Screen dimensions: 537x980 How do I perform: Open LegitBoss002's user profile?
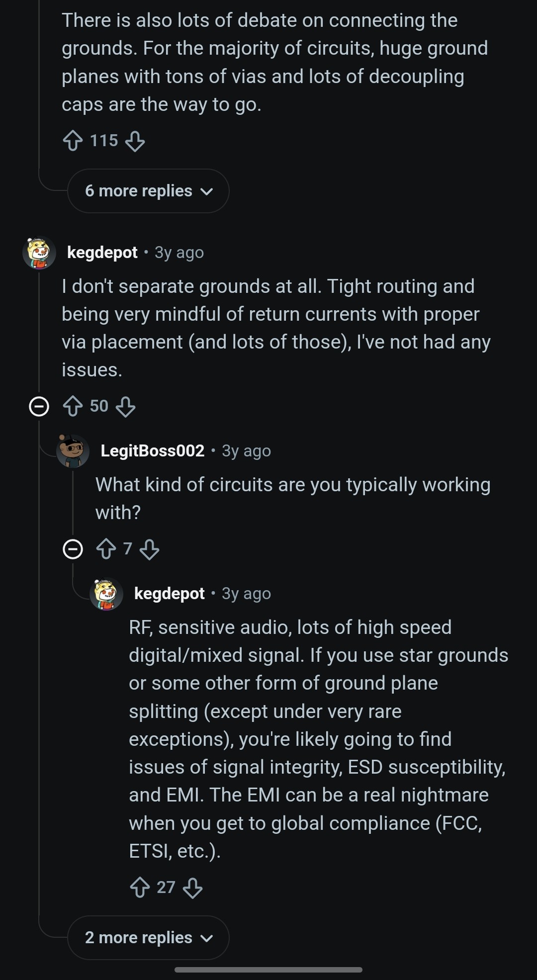coord(152,450)
